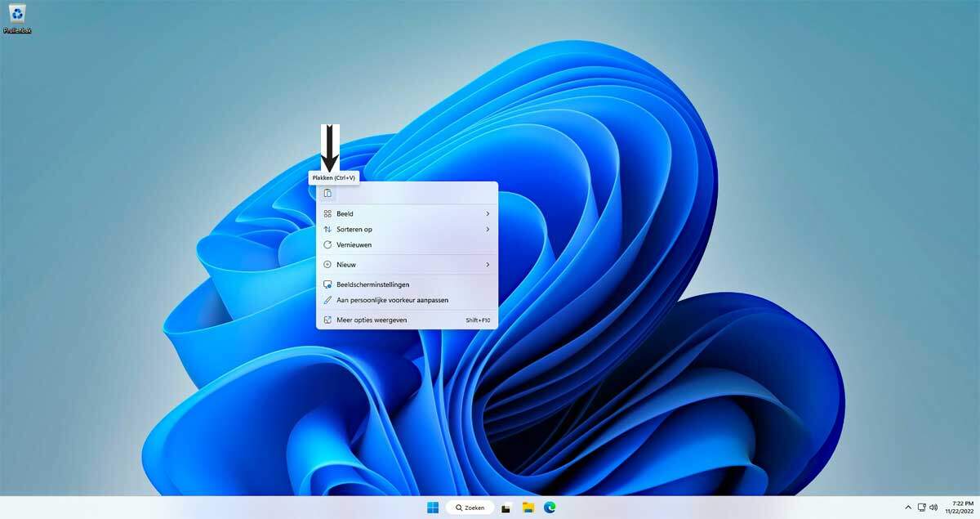
Task: Choose Vernieuwen in the context menu
Action: click(407, 244)
